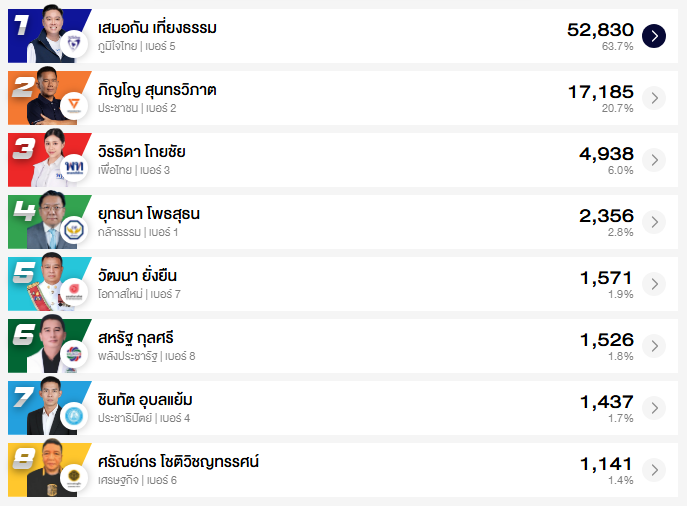Click the Palang Pracharath party logo
Viewport: 687px width, 506px height.
pos(72,354)
